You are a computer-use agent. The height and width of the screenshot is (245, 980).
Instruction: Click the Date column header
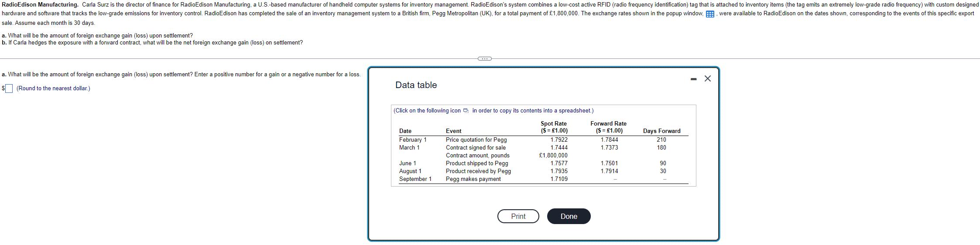pyautogui.click(x=405, y=131)
